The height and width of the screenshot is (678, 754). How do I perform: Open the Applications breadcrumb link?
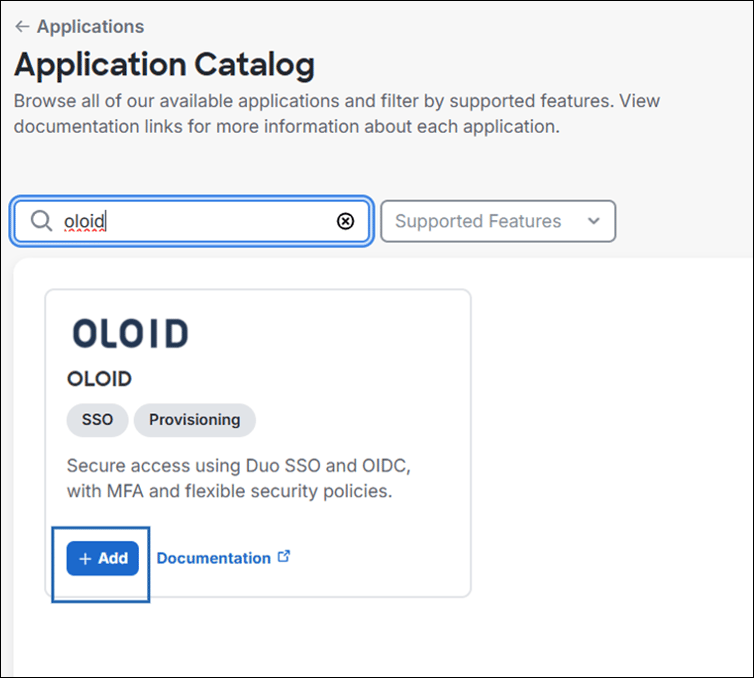click(x=90, y=26)
